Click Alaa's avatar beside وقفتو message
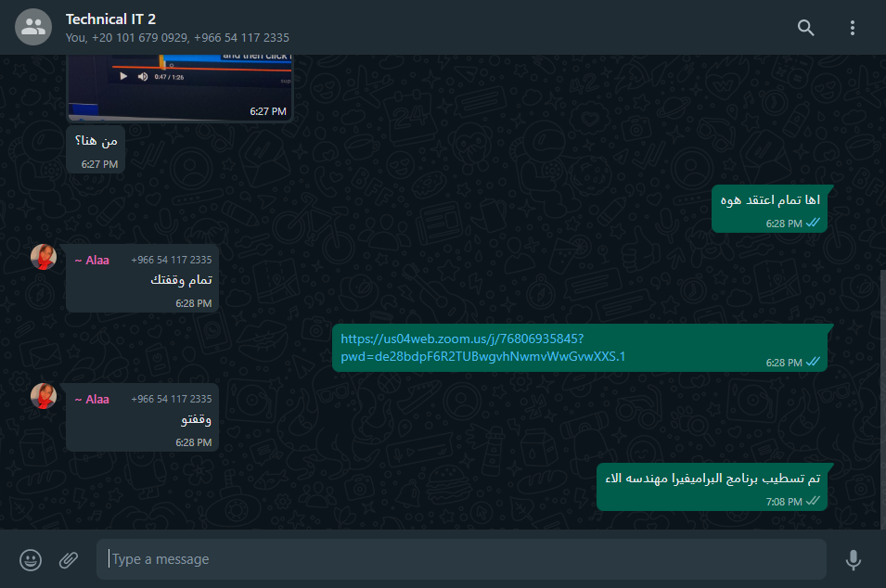Image resolution: width=886 pixels, height=588 pixels. (x=44, y=396)
